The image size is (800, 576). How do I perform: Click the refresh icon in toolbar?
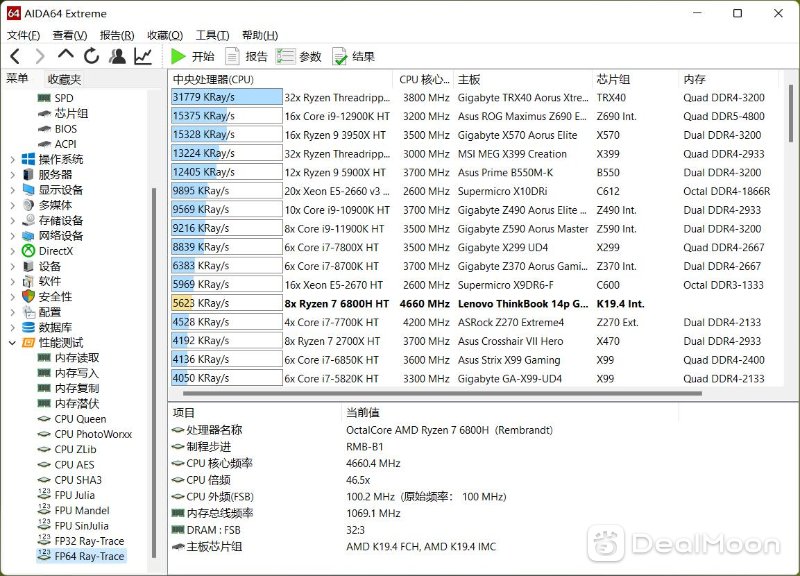(x=91, y=56)
